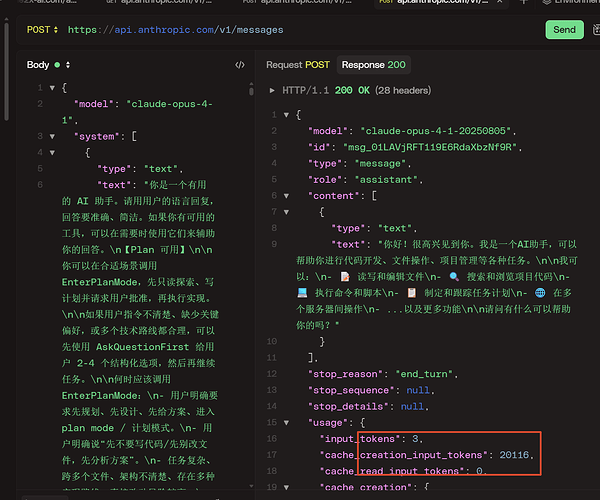Switch to the Request POST tab
The image size is (600, 500).
coord(298,65)
